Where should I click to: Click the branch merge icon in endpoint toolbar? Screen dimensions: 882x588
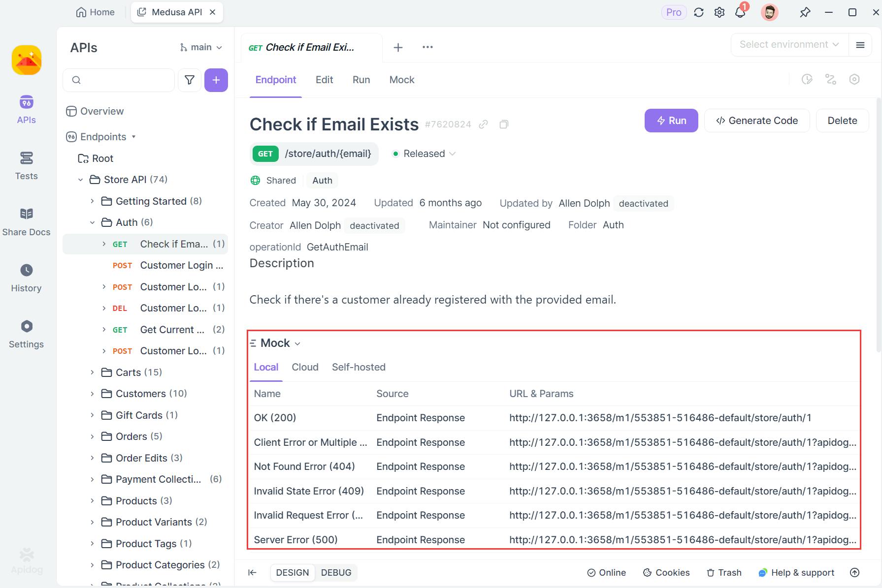coord(831,79)
